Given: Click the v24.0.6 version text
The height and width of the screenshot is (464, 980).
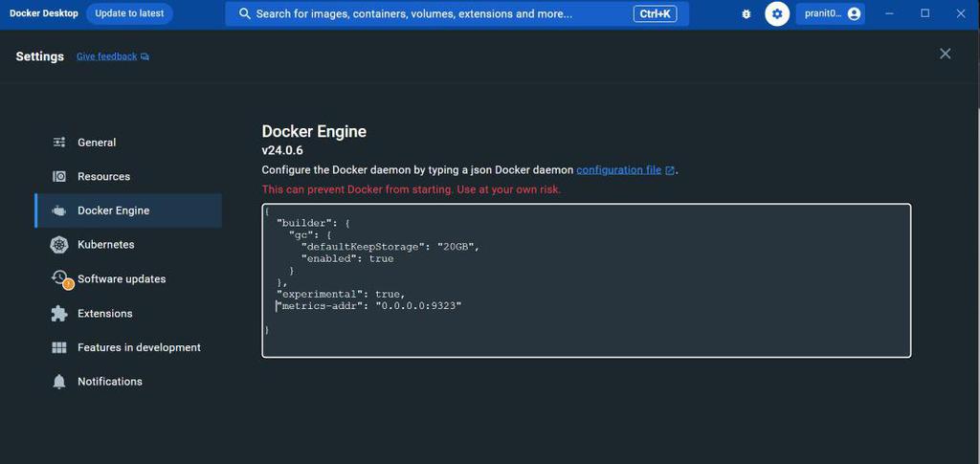Looking at the screenshot, I should [282, 150].
